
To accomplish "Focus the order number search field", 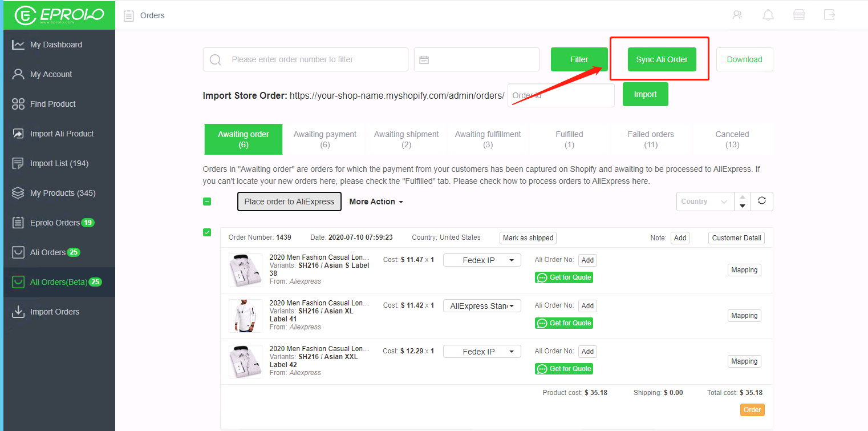I will (306, 59).
